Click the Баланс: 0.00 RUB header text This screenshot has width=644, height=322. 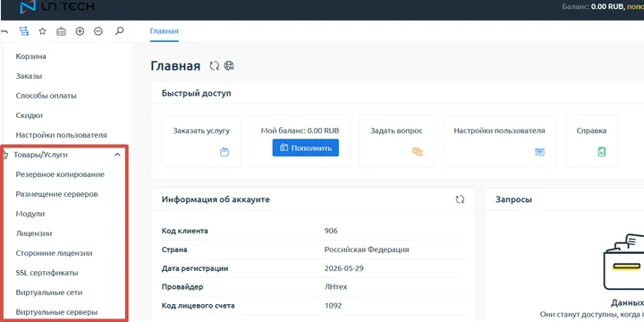(x=594, y=6)
